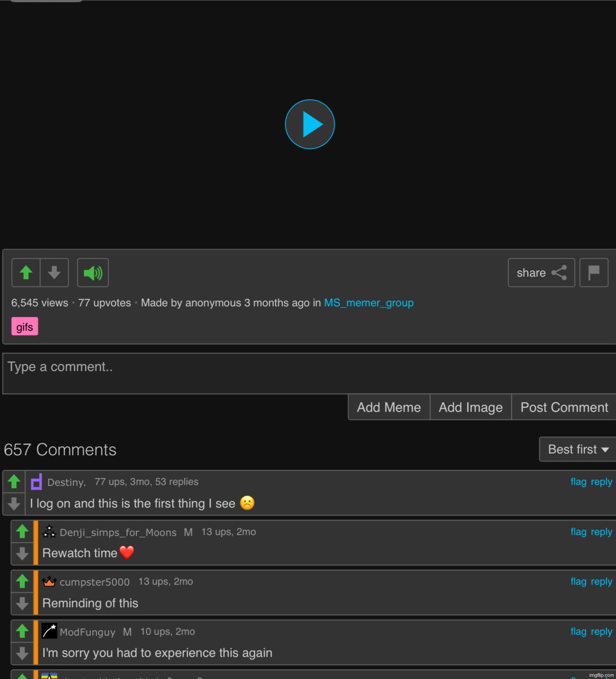616x679 pixels.
Task: Submit with Post Comment button
Action: (564, 407)
